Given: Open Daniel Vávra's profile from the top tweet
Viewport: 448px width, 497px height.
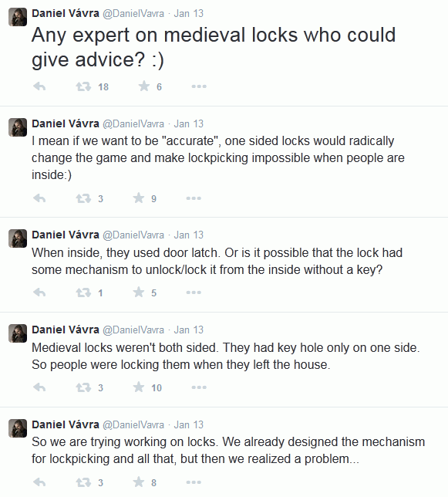Looking at the screenshot, I should (66, 13).
